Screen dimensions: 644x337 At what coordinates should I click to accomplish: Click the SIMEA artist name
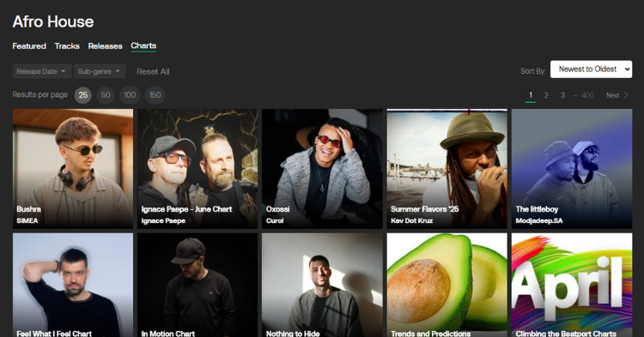click(x=27, y=220)
